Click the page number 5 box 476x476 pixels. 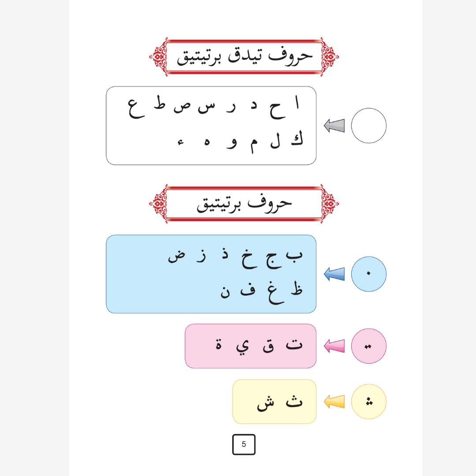click(244, 444)
